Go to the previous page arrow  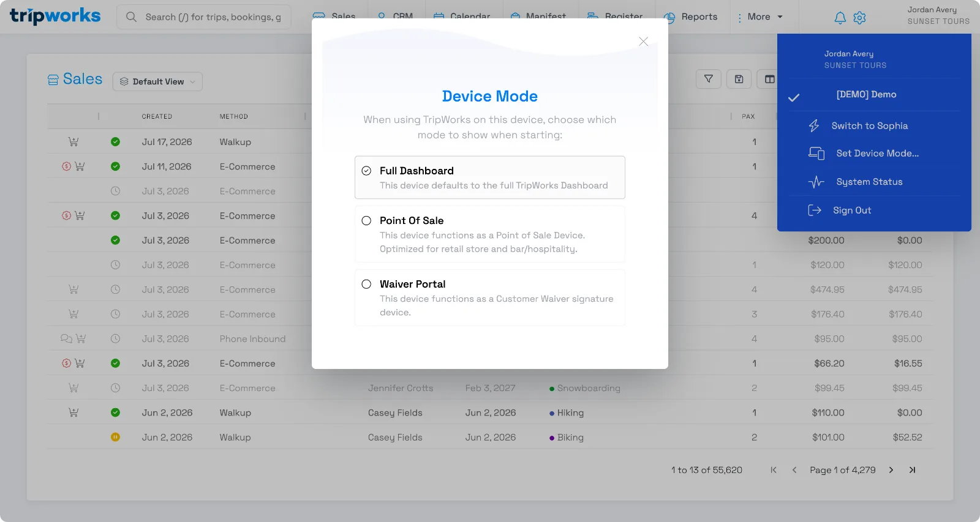pos(794,470)
